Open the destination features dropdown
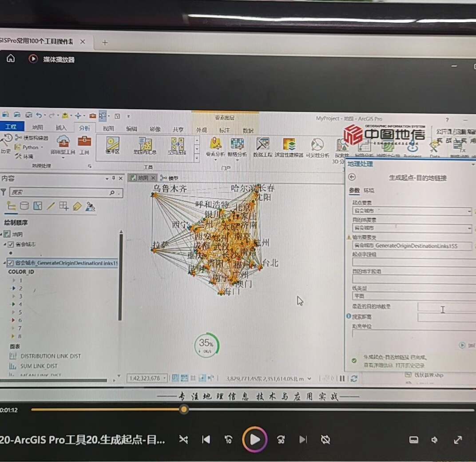476x462 pixels. [469, 228]
